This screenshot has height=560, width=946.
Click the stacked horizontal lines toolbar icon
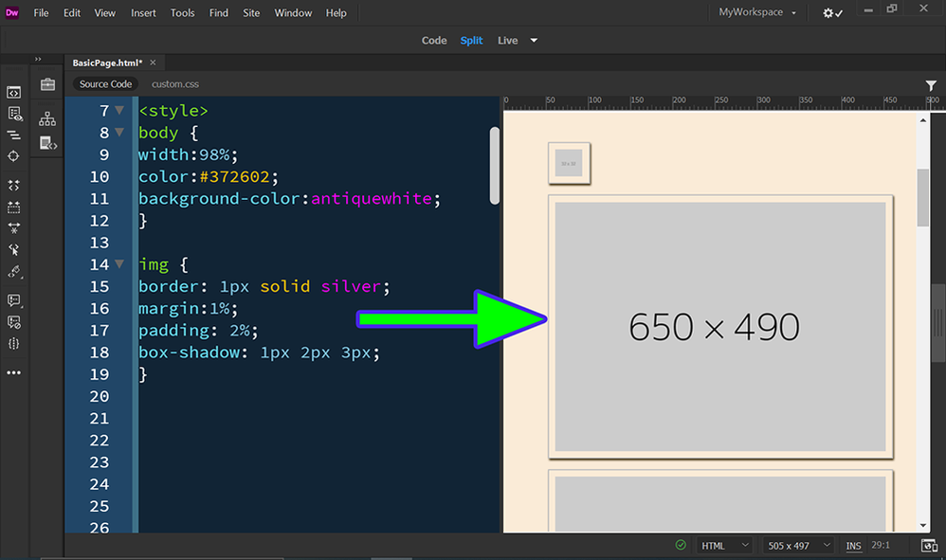click(14, 135)
